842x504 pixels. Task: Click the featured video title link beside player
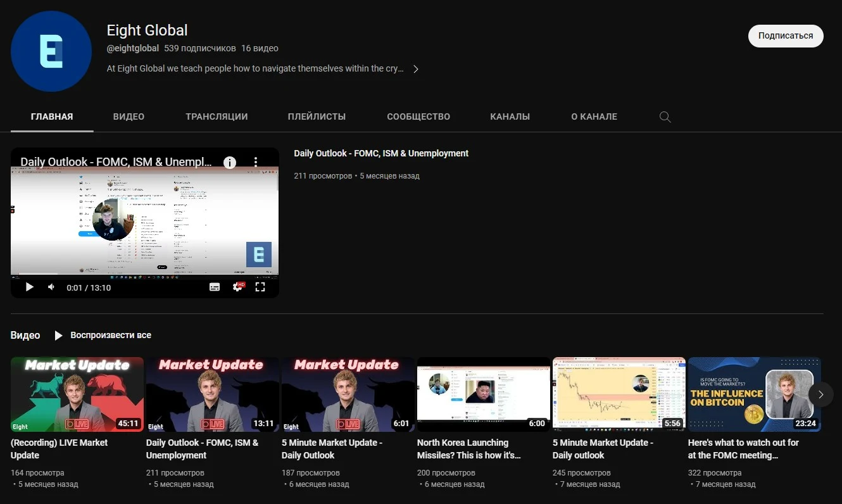coord(381,153)
